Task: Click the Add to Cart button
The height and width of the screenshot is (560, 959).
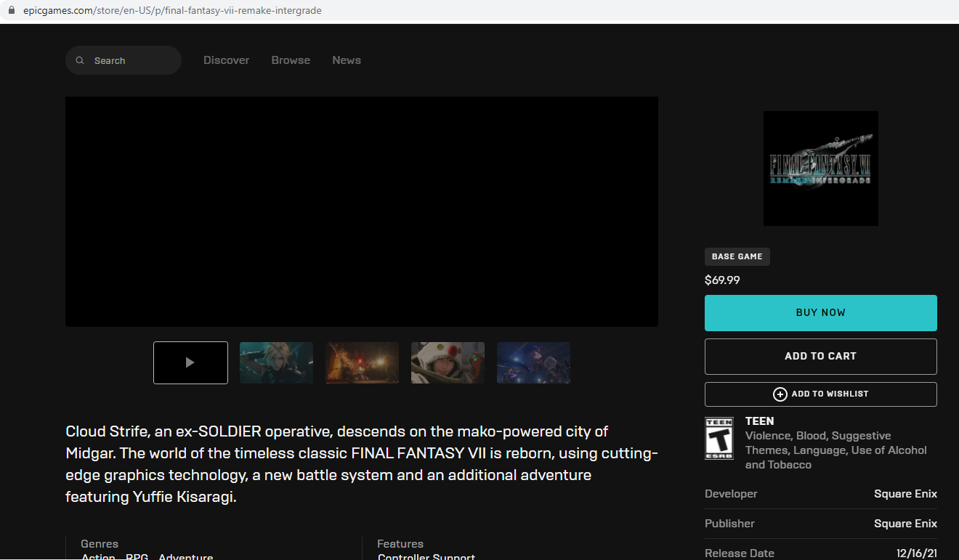Action: [821, 357]
